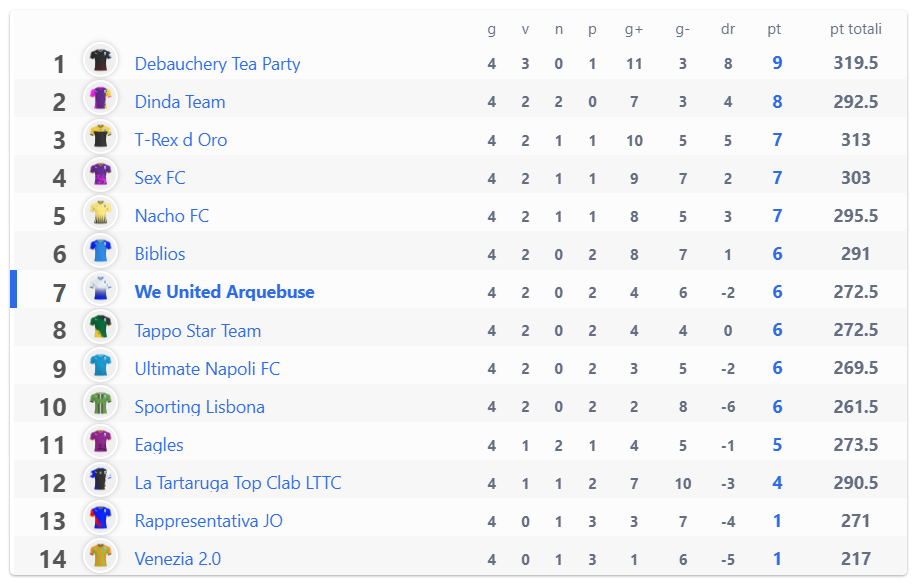Select Tappo Star Team's green jersey icon
This screenshot has height=585, width=914.
click(100, 327)
